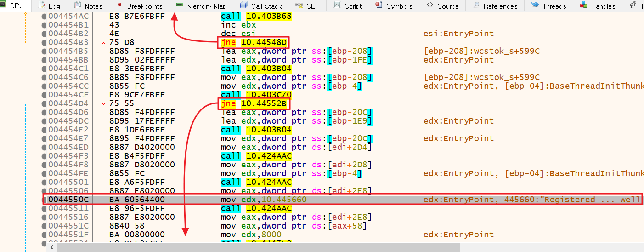
Task: Switch to the References tab
Action: pos(495,6)
